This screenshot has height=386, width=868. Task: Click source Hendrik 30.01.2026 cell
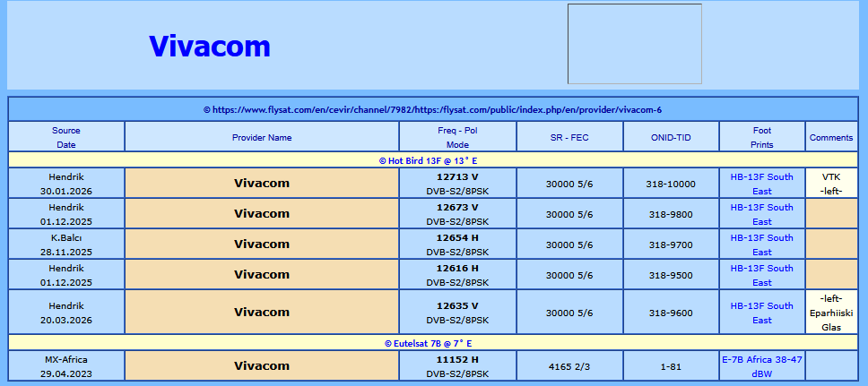click(66, 183)
